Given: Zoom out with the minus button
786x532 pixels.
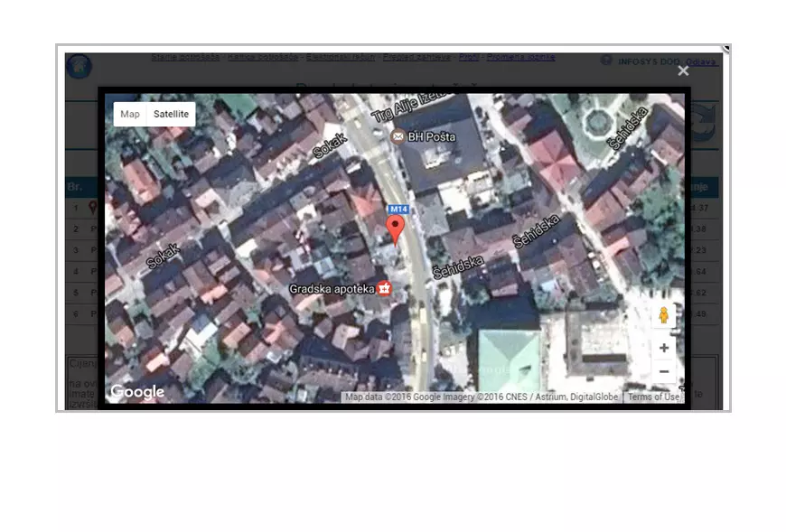Looking at the screenshot, I should pos(664,371).
